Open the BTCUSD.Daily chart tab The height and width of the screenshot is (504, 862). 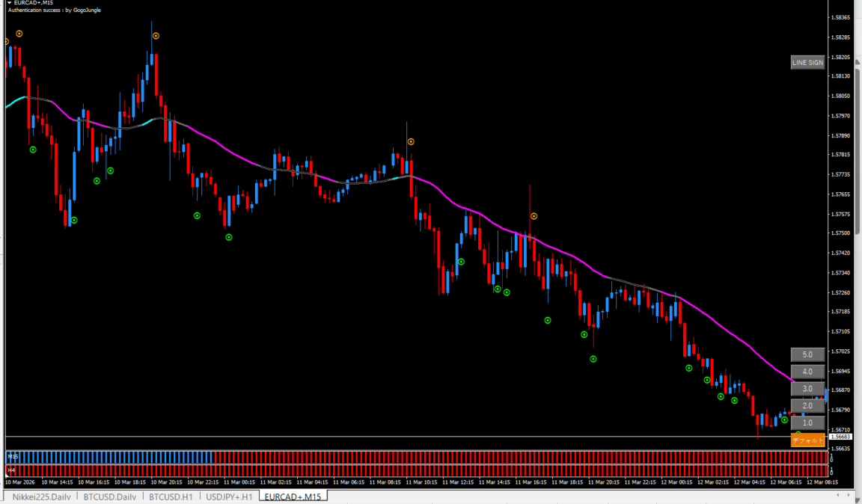point(110,497)
